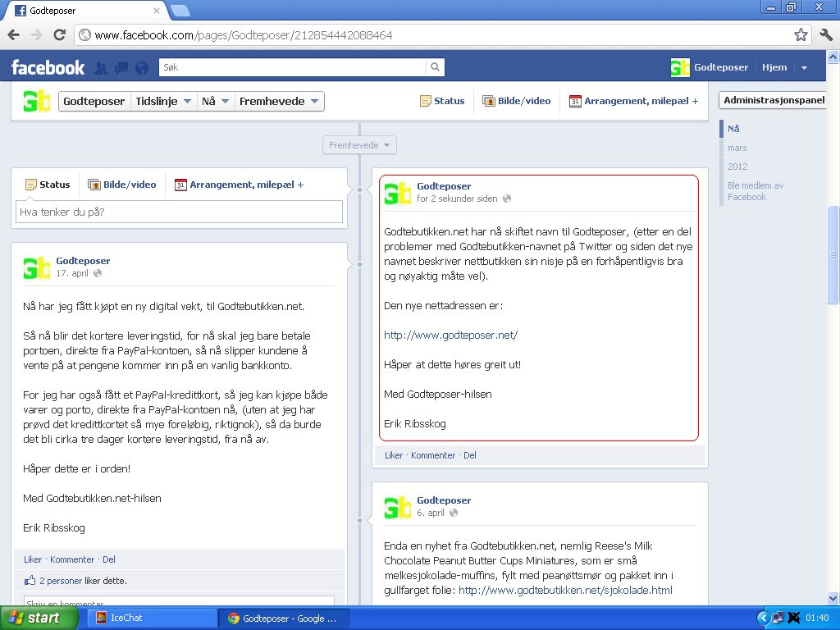Expand the centered Fremhevede timeline filter
The image size is (840, 630).
[x=359, y=145]
